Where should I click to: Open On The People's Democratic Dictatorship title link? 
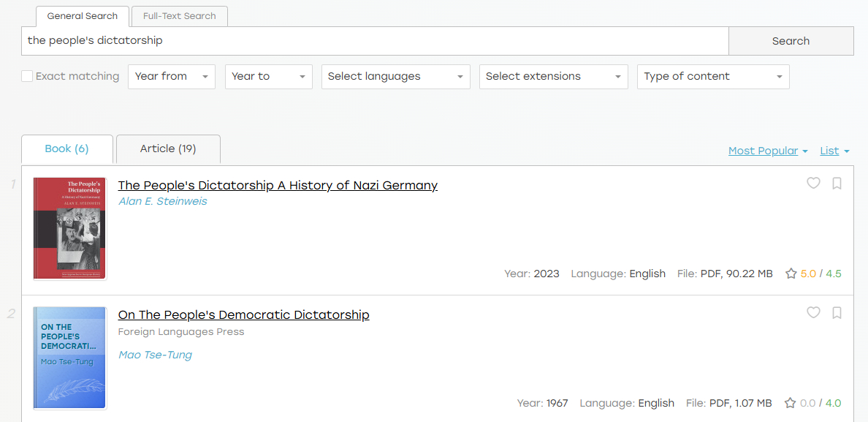243,315
